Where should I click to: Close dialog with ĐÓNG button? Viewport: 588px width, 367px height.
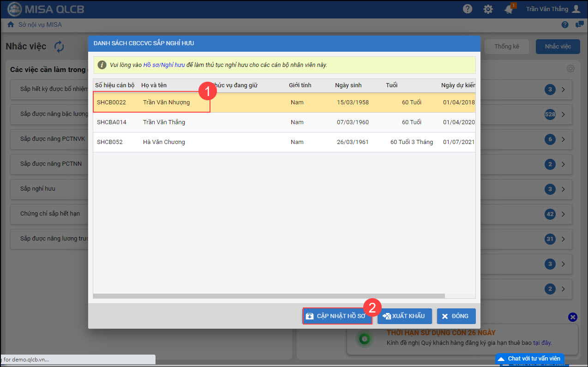click(456, 316)
